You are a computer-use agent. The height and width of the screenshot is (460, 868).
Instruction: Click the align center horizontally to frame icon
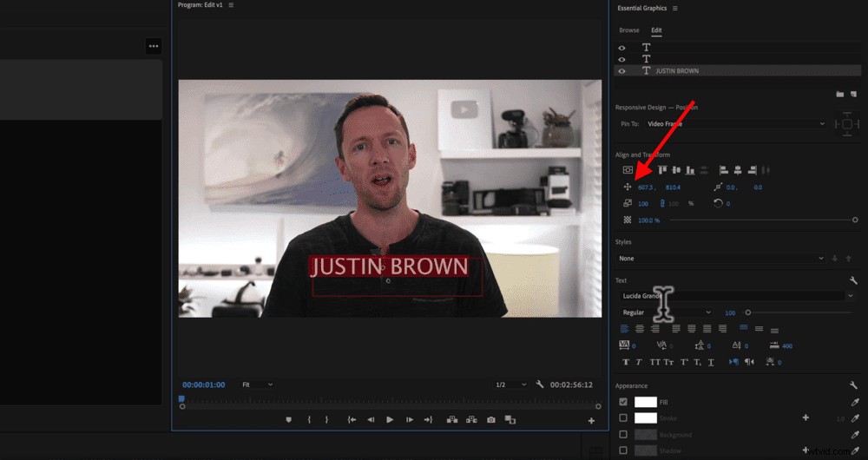coord(628,170)
